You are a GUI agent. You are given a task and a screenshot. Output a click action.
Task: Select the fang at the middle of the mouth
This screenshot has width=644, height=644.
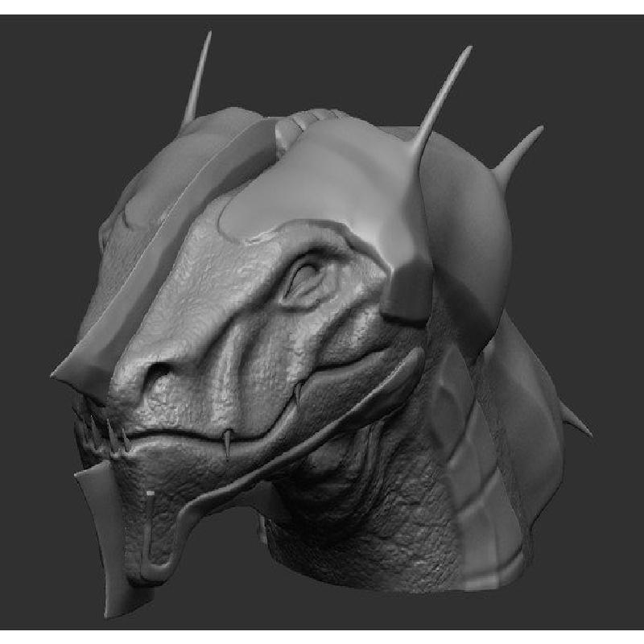pos(227,442)
